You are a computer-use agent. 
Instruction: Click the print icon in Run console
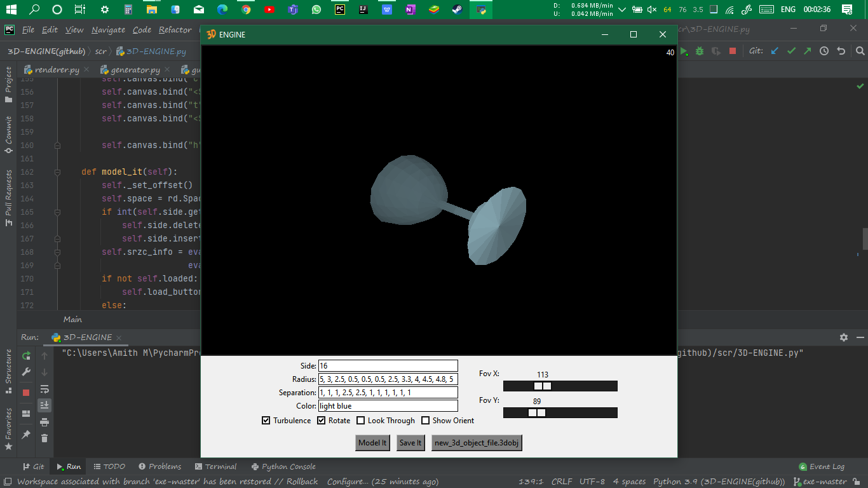point(44,422)
